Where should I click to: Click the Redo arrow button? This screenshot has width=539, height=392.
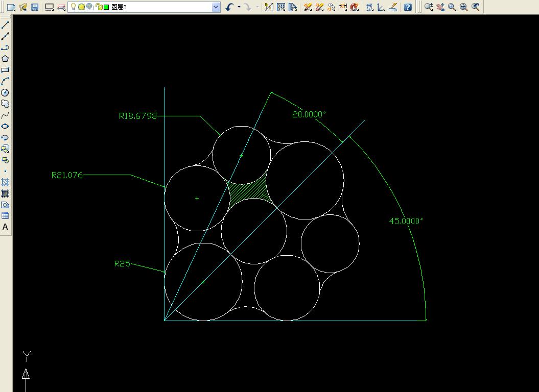(x=247, y=7)
